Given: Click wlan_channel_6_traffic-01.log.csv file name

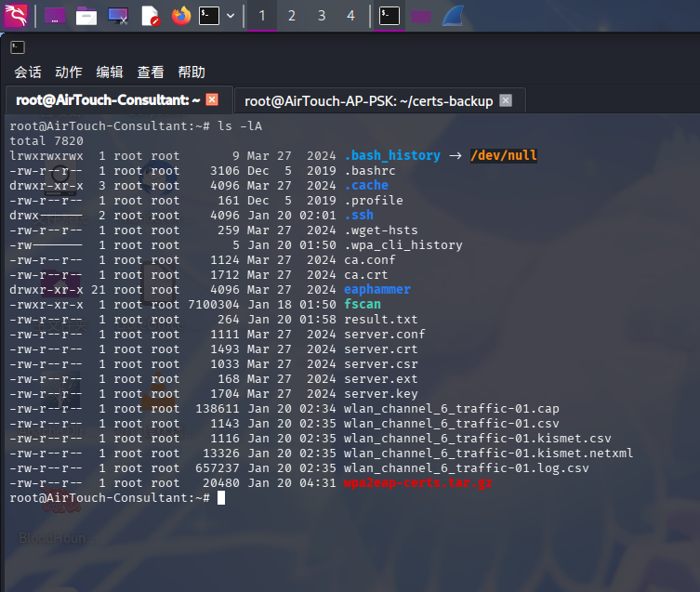Looking at the screenshot, I should [x=466, y=467].
